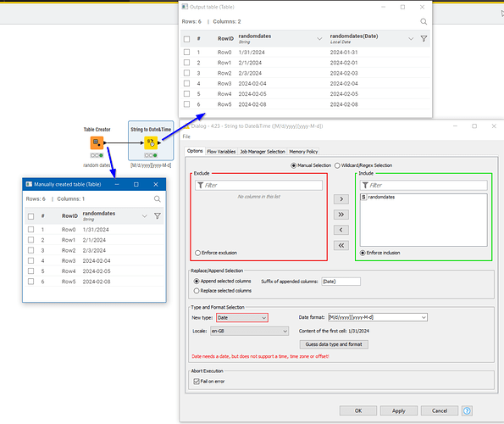This screenshot has height=424, width=504.
Task: Click the String to Date&Time node icon
Action: tap(151, 142)
